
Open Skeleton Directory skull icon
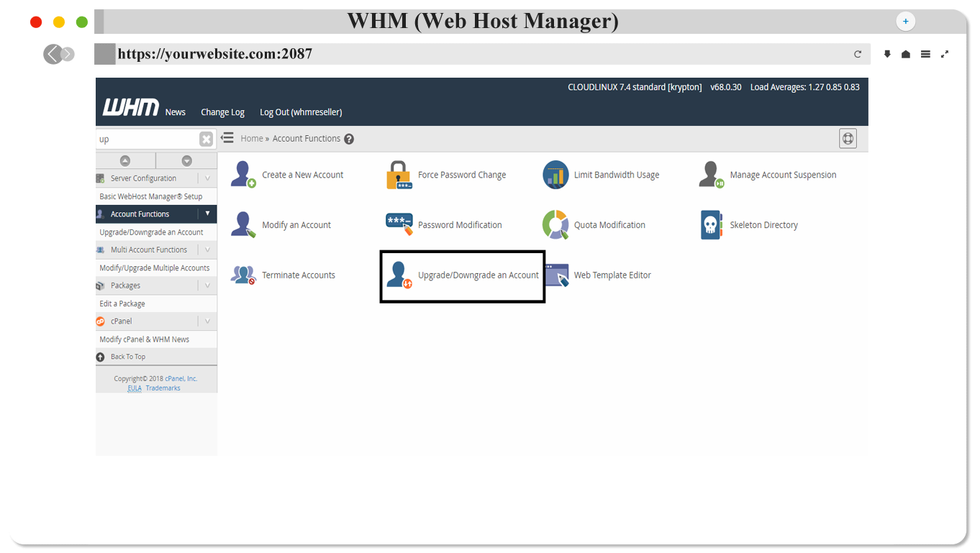712,225
